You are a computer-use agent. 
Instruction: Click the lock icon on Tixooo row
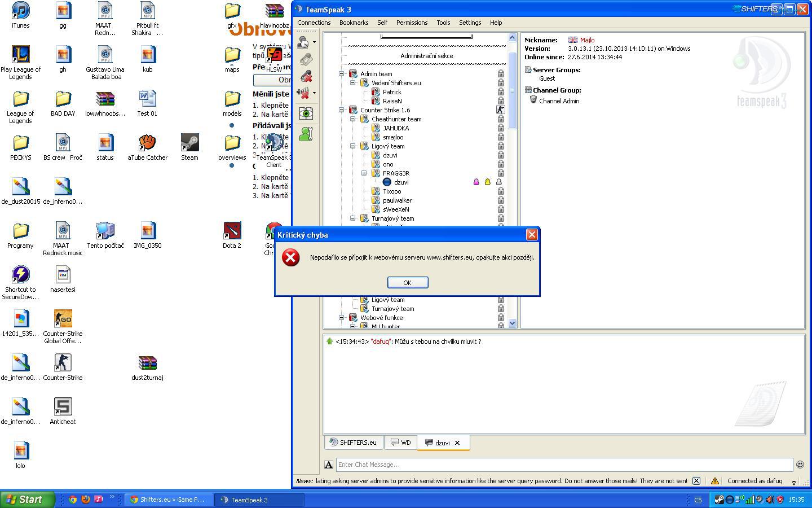click(501, 191)
